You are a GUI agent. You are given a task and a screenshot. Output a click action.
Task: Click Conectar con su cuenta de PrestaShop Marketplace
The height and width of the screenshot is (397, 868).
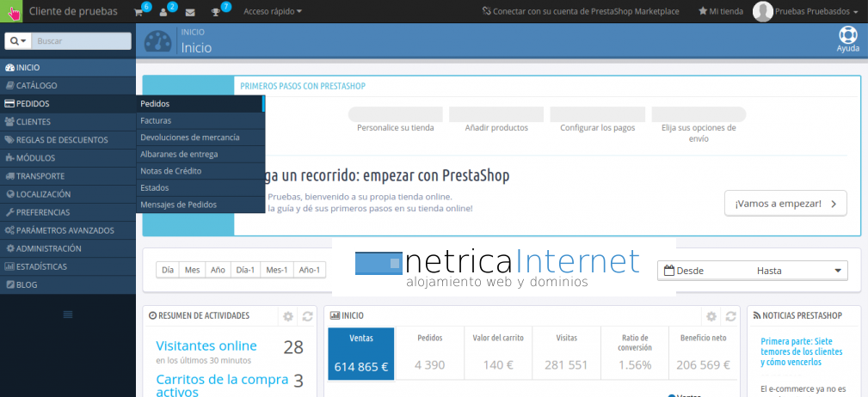pos(581,11)
